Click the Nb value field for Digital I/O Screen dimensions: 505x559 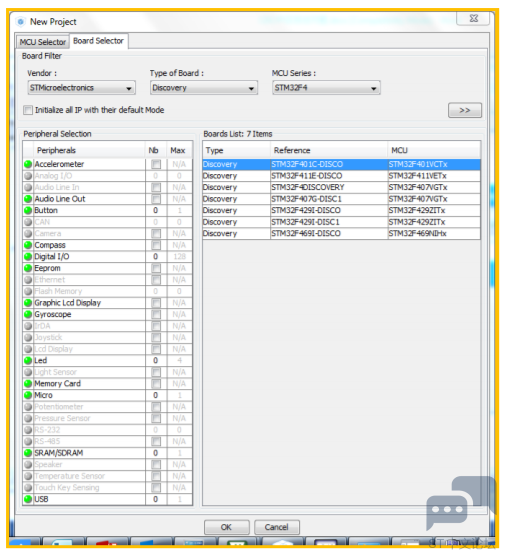pyautogui.click(x=156, y=257)
